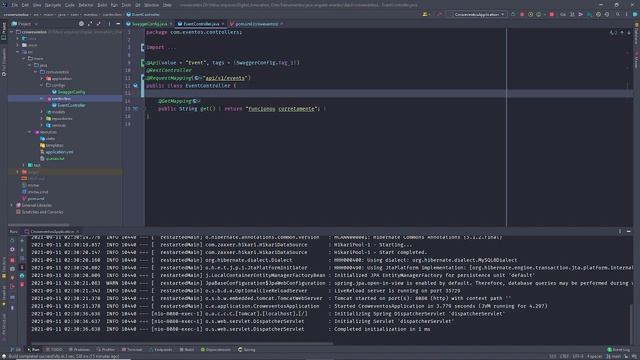The height and width of the screenshot is (360, 640).
Task: Select SwaggerConfig in project tree
Action: click(69, 92)
